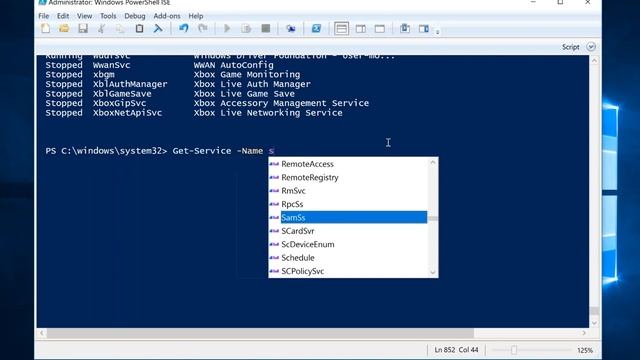Viewport: 640px width, 360px height.
Task: Show the Command window icon
Action: pyautogui.click(x=405, y=29)
